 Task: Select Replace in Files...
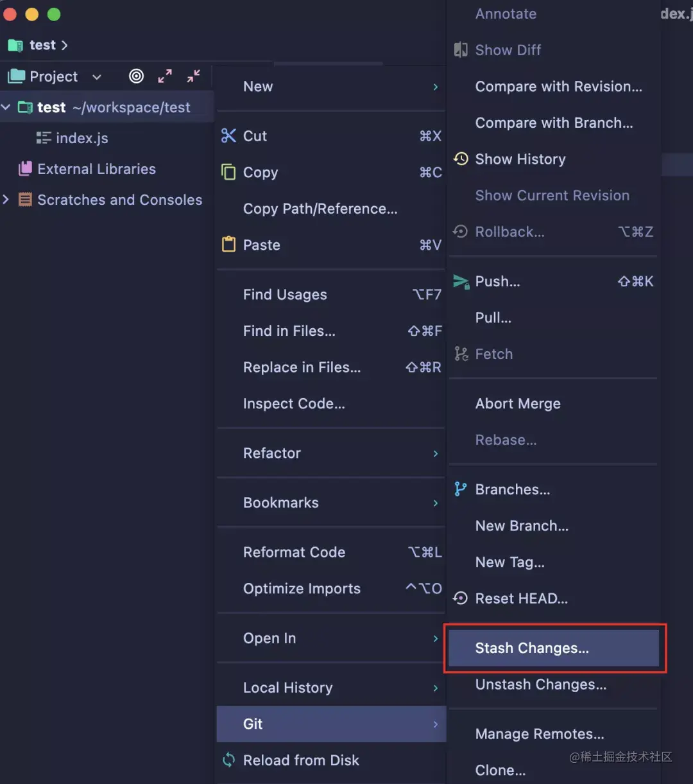pyautogui.click(x=331, y=367)
